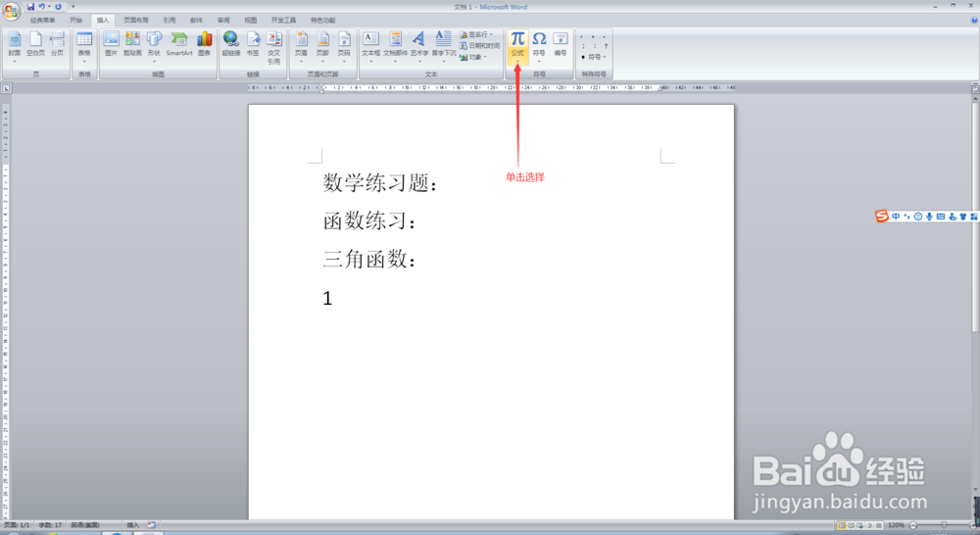
Task: Click the Sogou microphone icon
Action: click(929, 217)
